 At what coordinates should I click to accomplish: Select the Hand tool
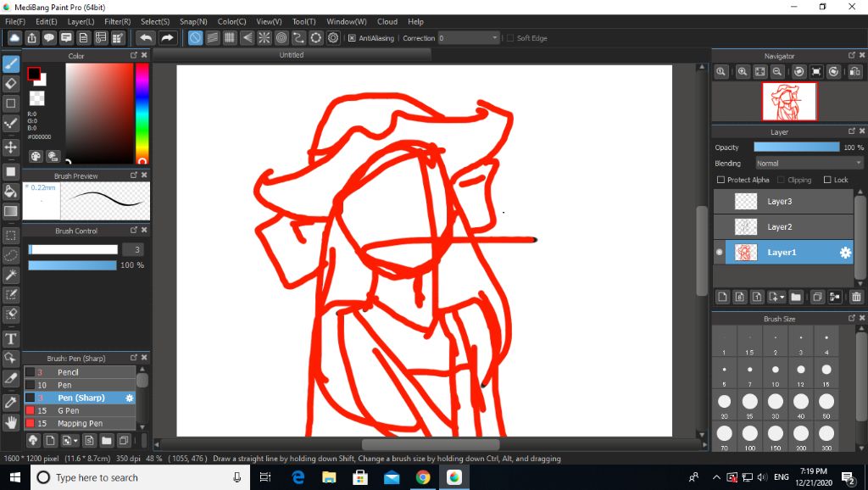point(10,422)
